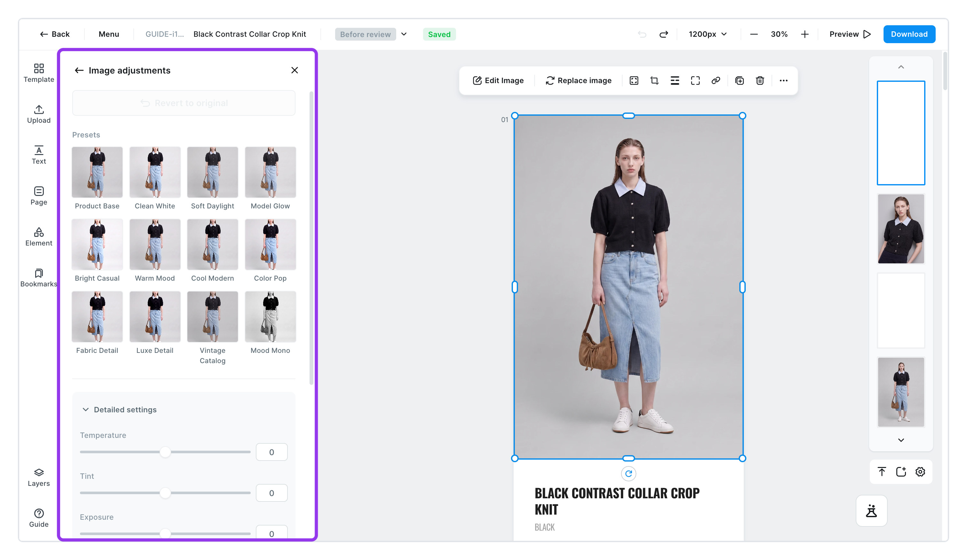Open page settings gear icon
This screenshot has height=560, width=967.
(920, 472)
